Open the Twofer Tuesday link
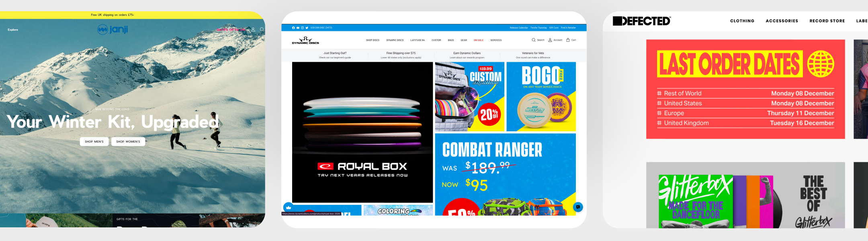This screenshot has width=868, height=241. point(538,28)
